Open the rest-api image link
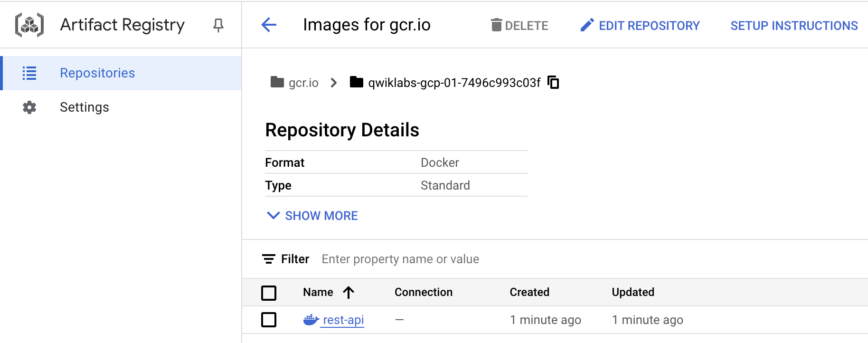Image resolution: width=868 pixels, height=343 pixels. pos(343,320)
